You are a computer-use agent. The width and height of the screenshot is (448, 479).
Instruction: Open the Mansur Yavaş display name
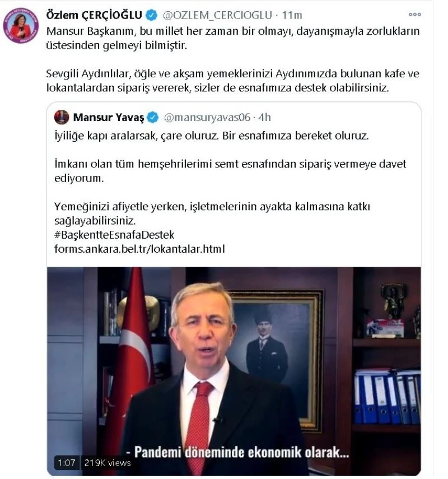[x=109, y=117]
